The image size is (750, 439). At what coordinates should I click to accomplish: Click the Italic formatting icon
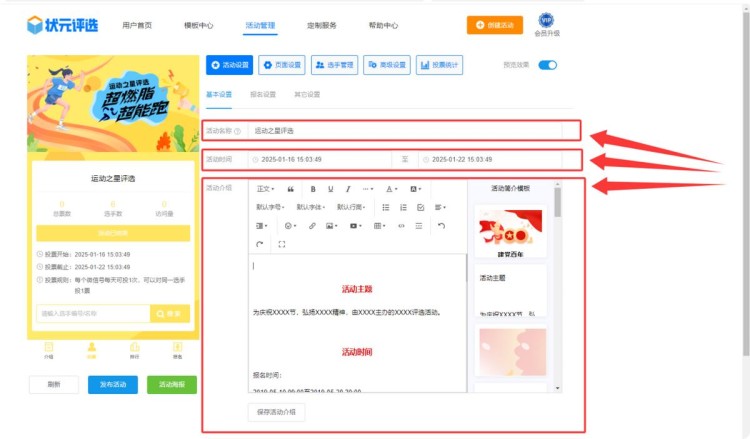pos(348,189)
